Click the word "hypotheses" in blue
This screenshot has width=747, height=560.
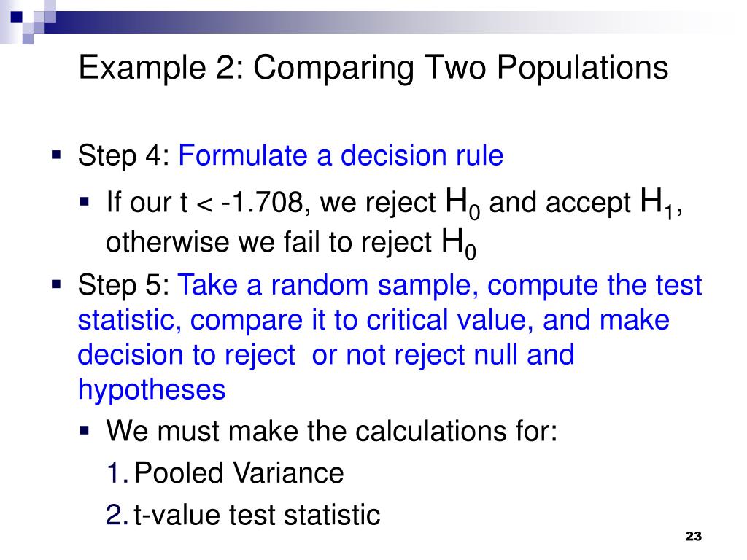(152, 391)
